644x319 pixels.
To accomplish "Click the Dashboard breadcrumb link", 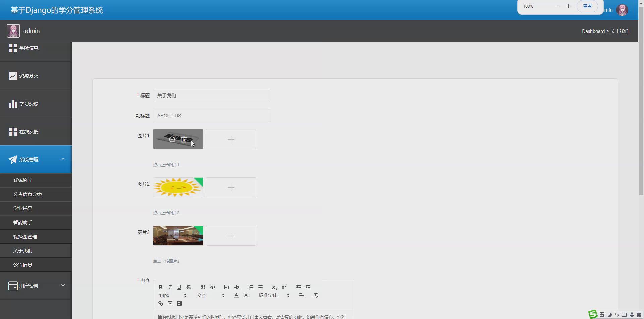I will click(593, 31).
